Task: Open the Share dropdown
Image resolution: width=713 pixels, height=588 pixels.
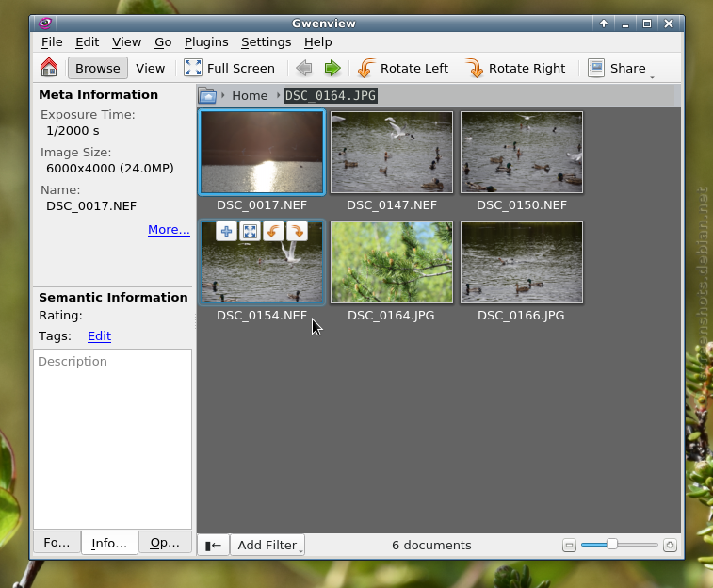Action: point(621,68)
